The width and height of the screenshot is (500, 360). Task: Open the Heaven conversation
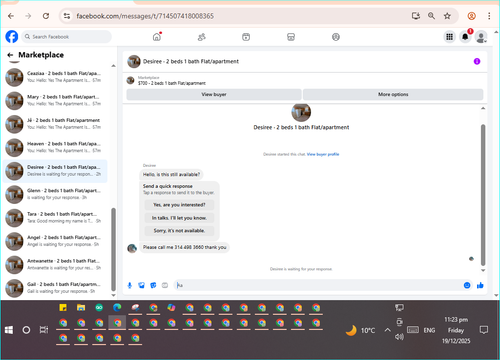pyautogui.click(x=55, y=147)
